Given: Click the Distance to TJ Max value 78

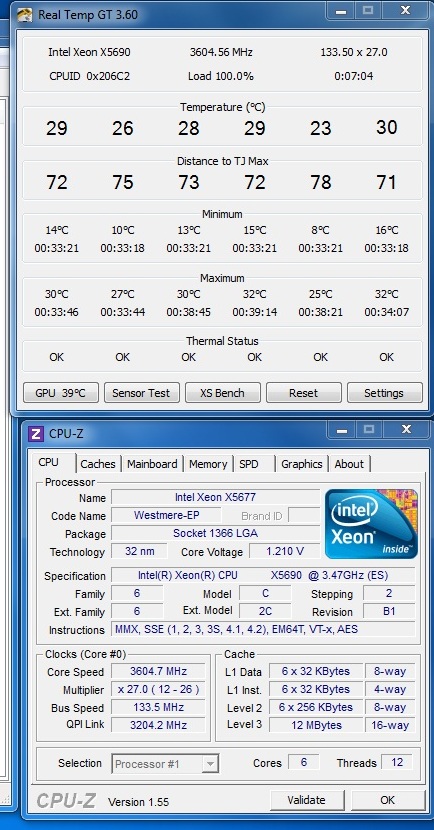Looking at the screenshot, I should [x=321, y=182].
